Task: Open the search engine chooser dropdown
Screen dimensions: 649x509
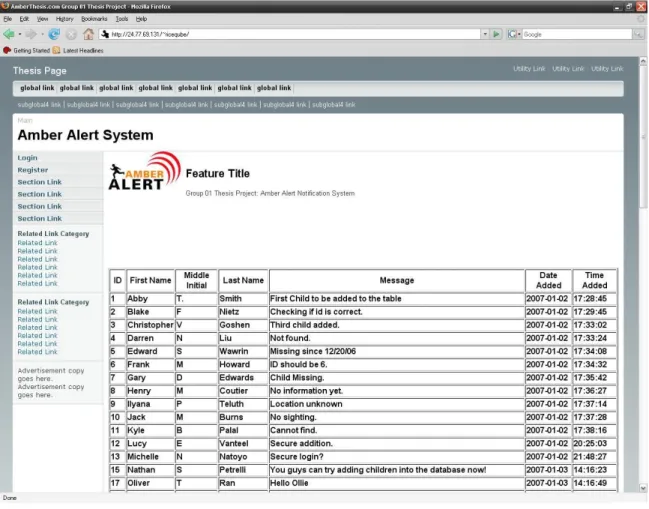Action: pos(519,35)
